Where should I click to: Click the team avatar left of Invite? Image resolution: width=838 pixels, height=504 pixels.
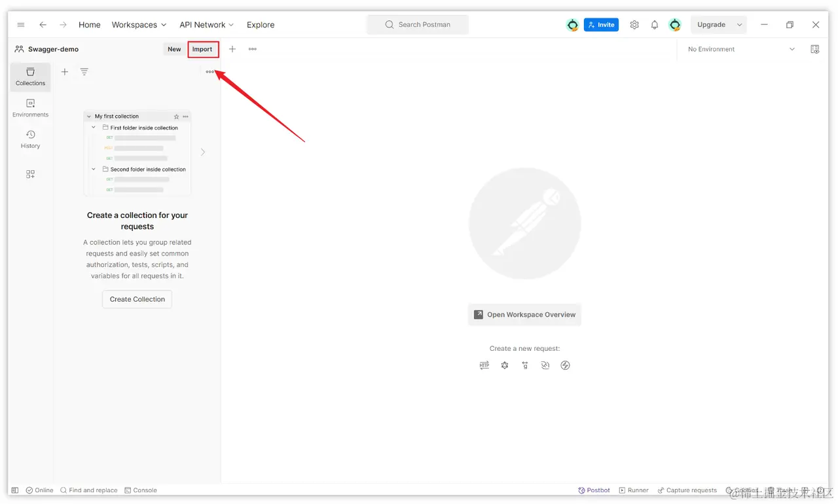click(x=573, y=25)
